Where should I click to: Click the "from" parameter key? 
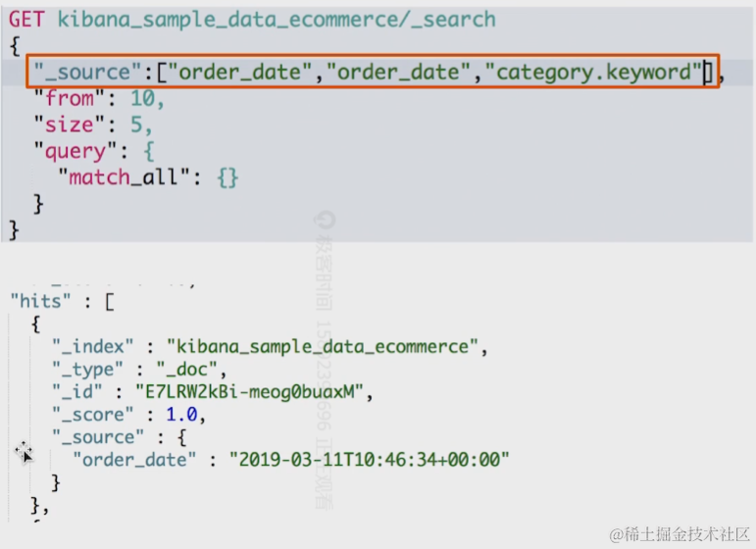69,98
